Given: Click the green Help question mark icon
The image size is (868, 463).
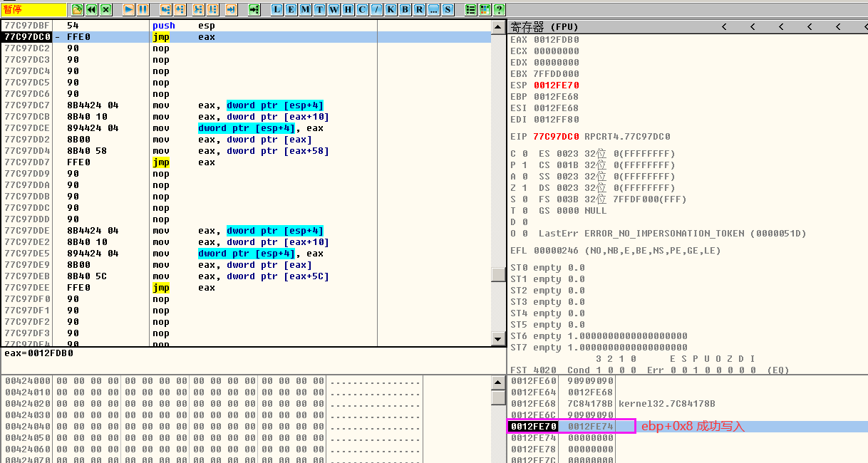Looking at the screenshot, I should pos(499,9).
